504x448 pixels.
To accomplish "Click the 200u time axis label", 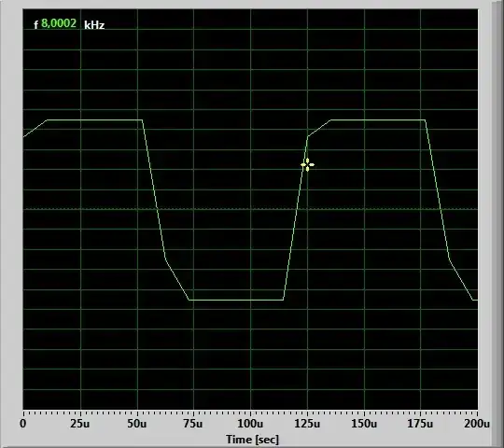I will pos(477,423).
